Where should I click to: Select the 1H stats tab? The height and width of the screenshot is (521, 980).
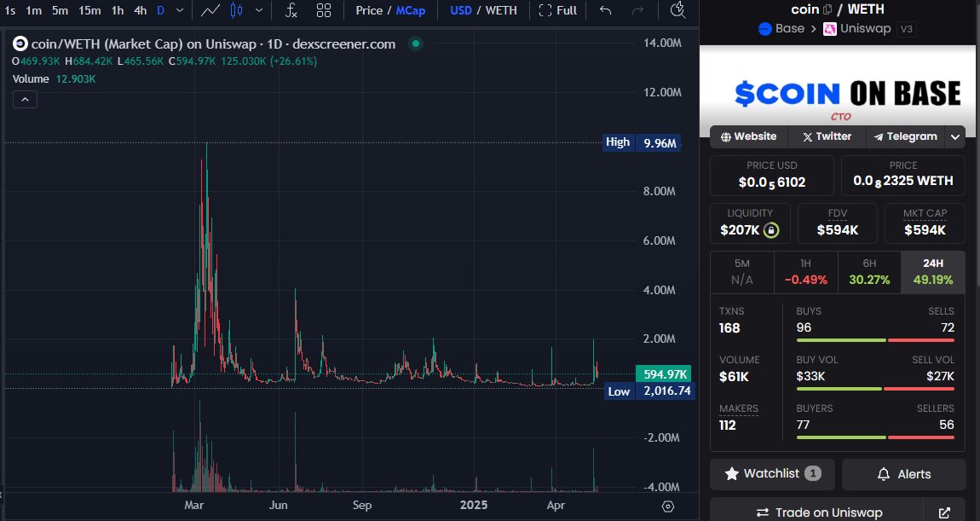805,271
